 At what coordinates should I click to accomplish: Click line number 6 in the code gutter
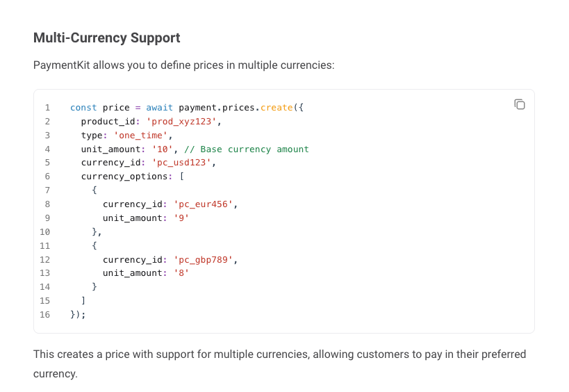tap(47, 177)
